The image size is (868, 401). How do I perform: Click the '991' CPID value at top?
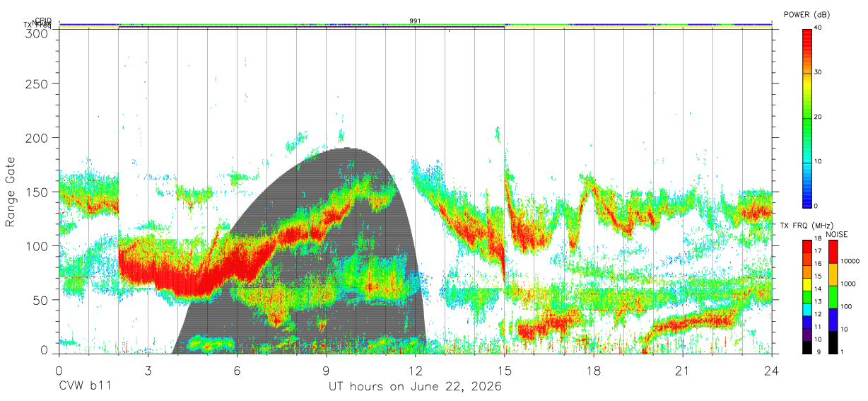point(415,21)
